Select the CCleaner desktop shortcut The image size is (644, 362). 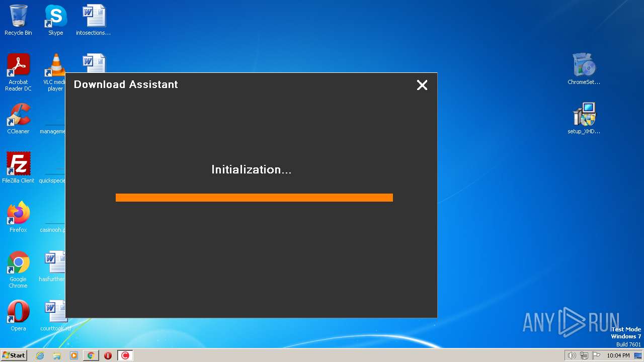click(x=18, y=119)
